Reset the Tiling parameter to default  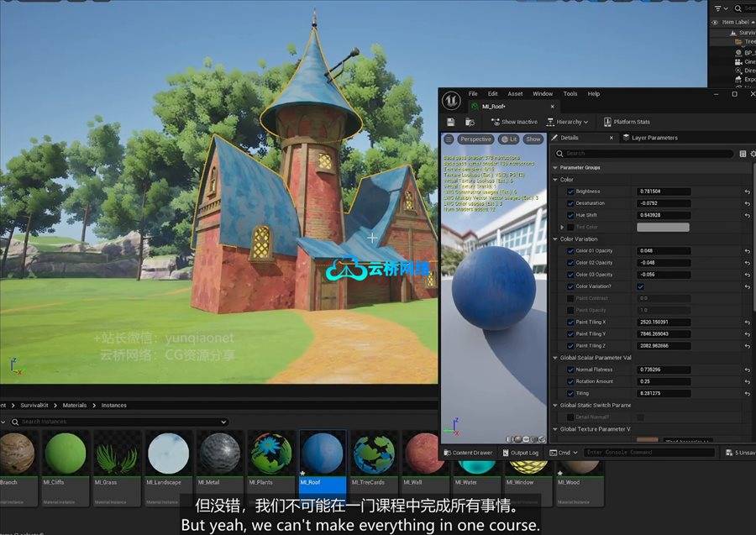[747, 393]
